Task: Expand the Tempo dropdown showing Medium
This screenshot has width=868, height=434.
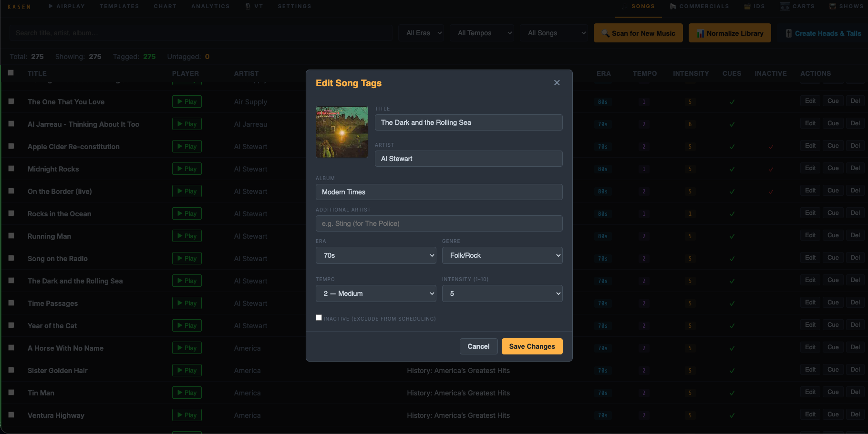Action: click(376, 293)
